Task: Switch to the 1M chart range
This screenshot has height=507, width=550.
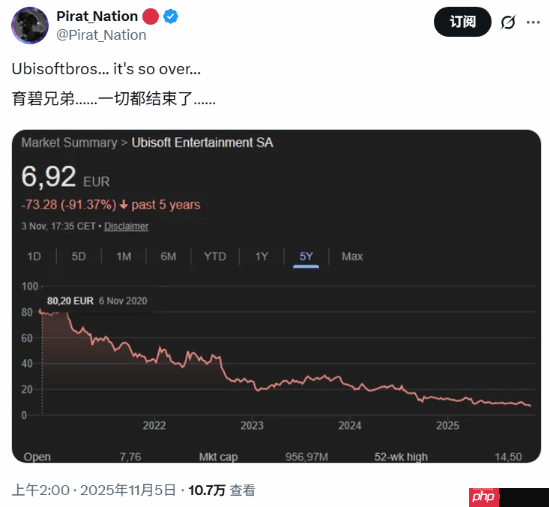Action: click(123, 256)
